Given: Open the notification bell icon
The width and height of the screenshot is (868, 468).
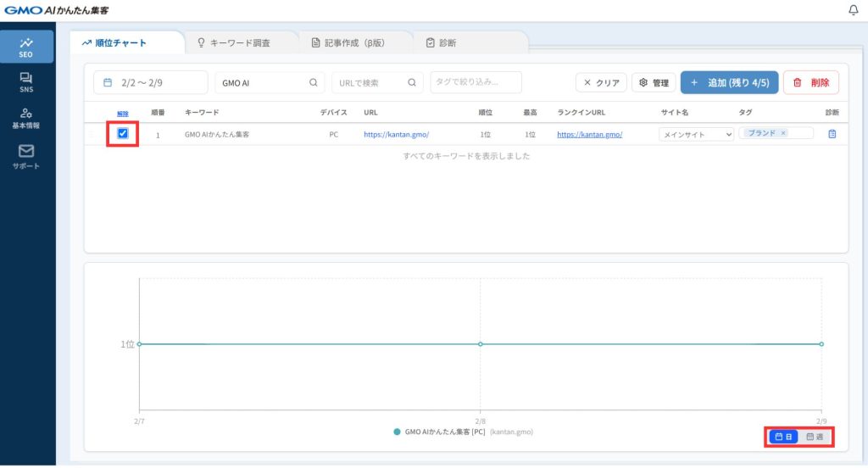Looking at the screenshot, I should point(853,10).
